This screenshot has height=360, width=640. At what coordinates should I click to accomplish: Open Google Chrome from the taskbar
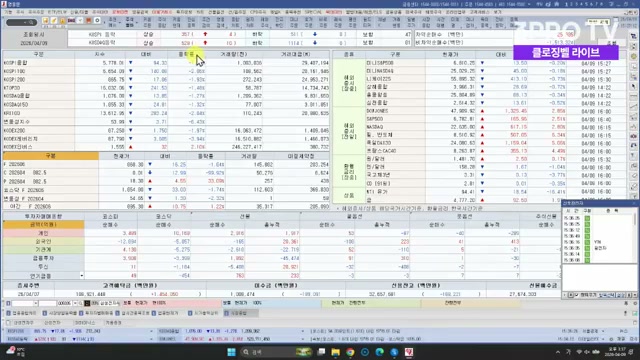pyautogui.click(x=350, y=352)
